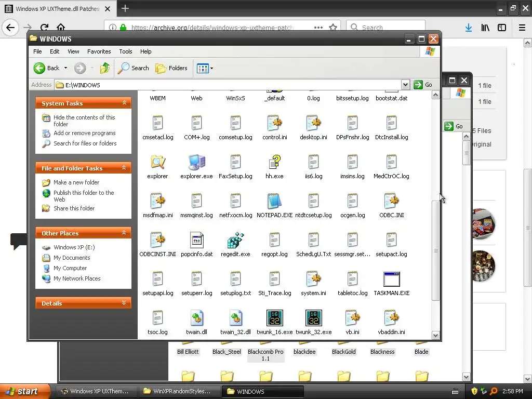This screenshot has height=399, width=532.
Task: Select the vbaddin.ini file icon
Action: [391, 318]
